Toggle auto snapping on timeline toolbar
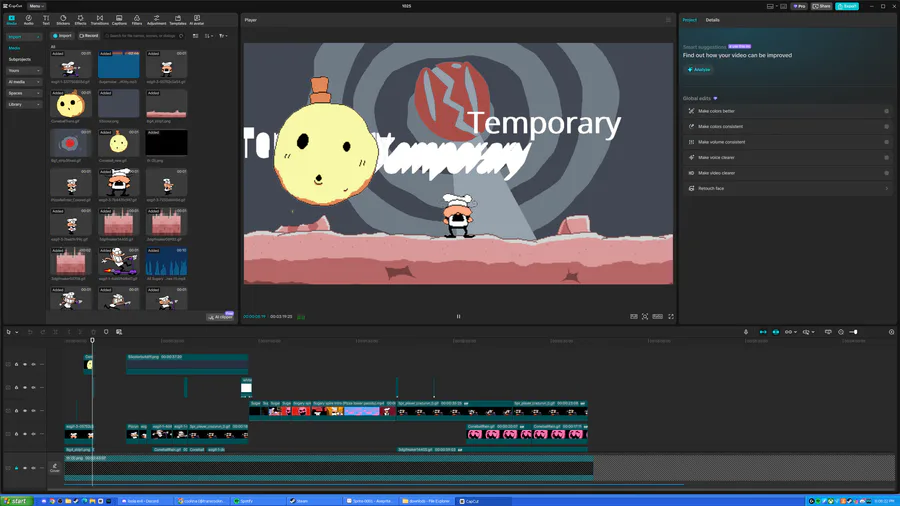 tap(775, 332)
